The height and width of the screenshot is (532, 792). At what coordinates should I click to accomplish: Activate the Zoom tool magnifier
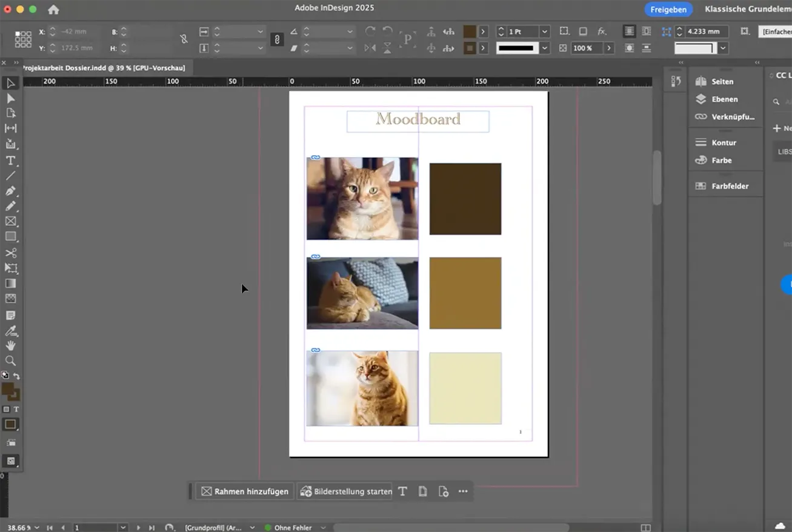click(10, 361)
